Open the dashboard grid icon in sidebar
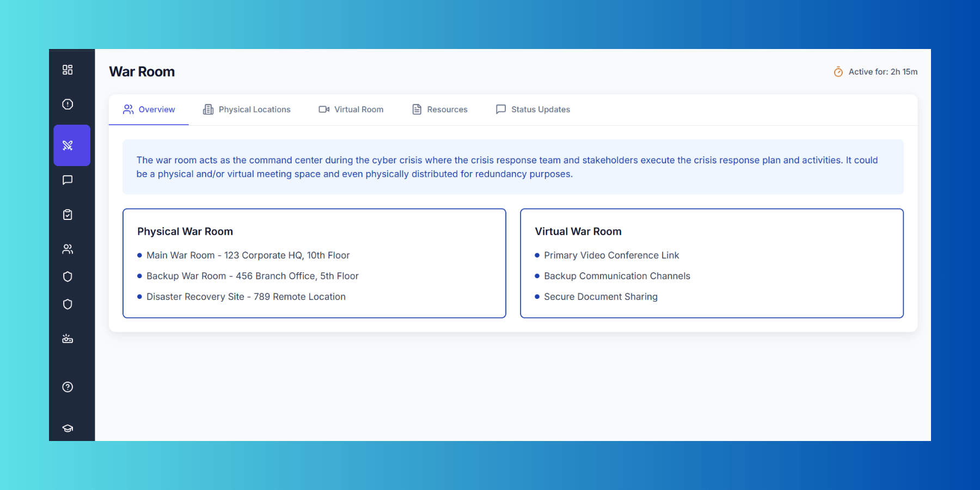The image size is (980, 490). (x=68, y=70)
